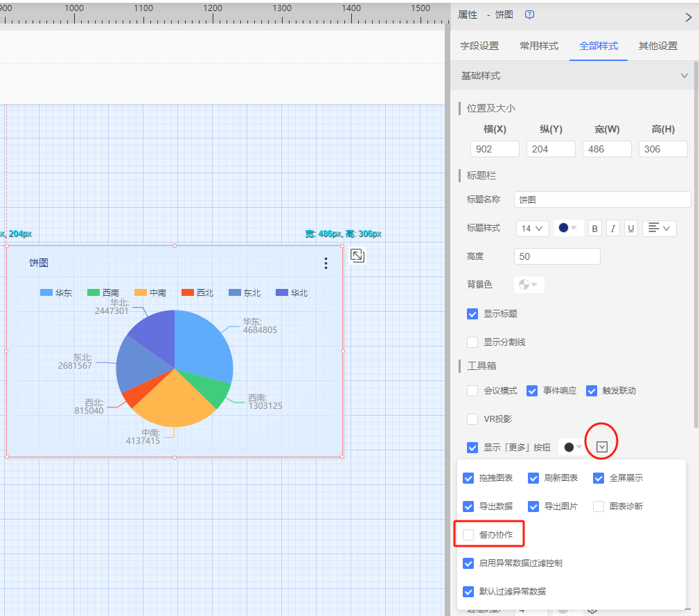Open the title text alignment dropdown

(659, 229)
